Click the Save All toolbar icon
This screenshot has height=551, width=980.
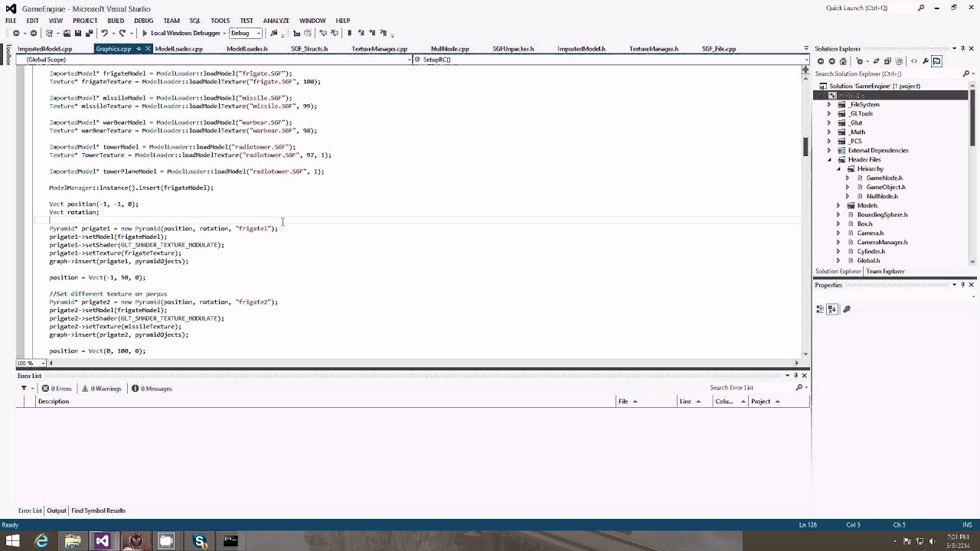(x=89, y=33)
